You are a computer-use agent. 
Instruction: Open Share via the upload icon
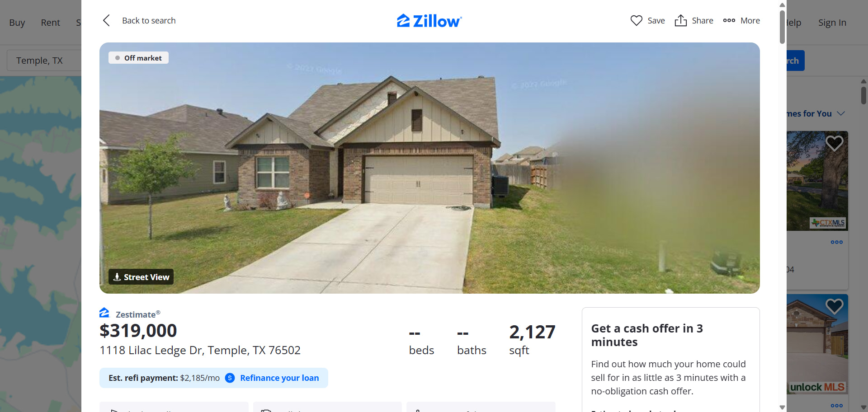click(680, 20)
